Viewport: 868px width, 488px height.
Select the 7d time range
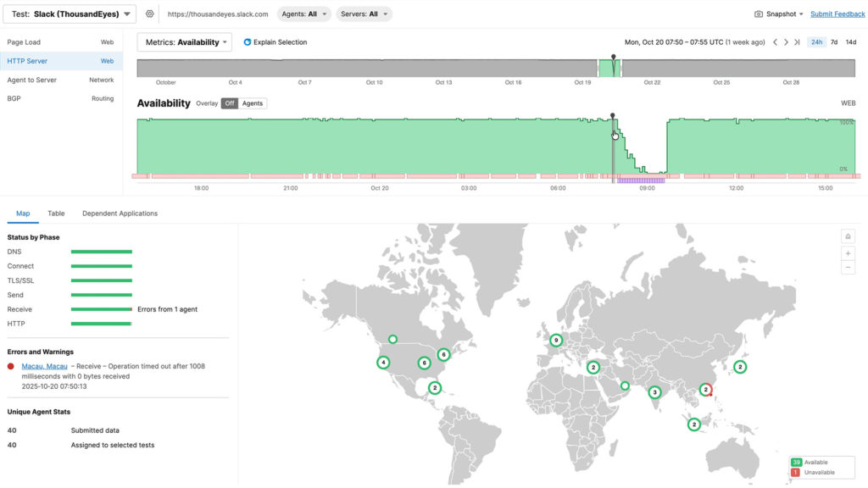834,42
